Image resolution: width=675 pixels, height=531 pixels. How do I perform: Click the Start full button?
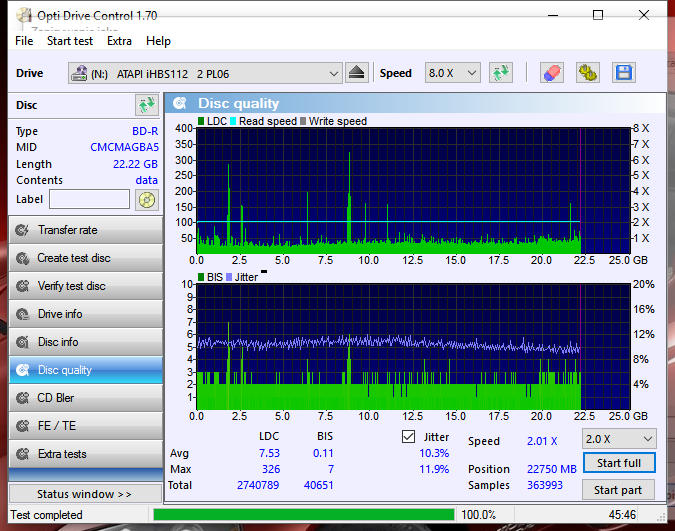[619, 463]
